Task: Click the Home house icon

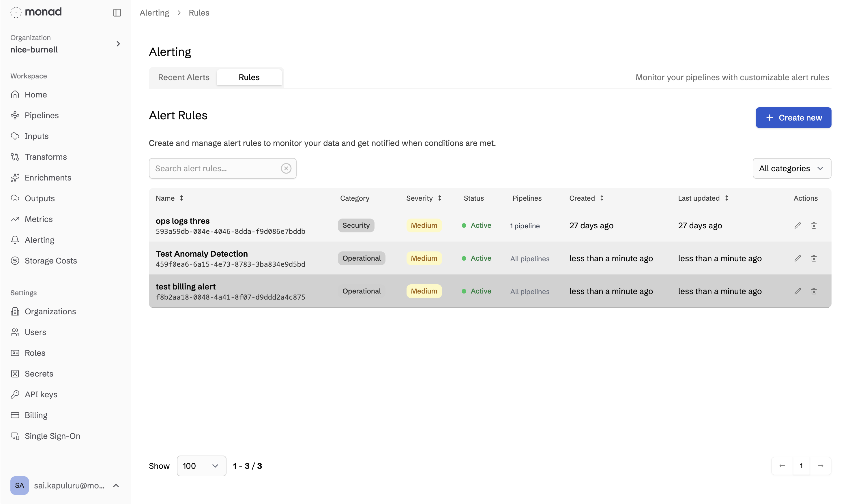Action: click(15, 94)
